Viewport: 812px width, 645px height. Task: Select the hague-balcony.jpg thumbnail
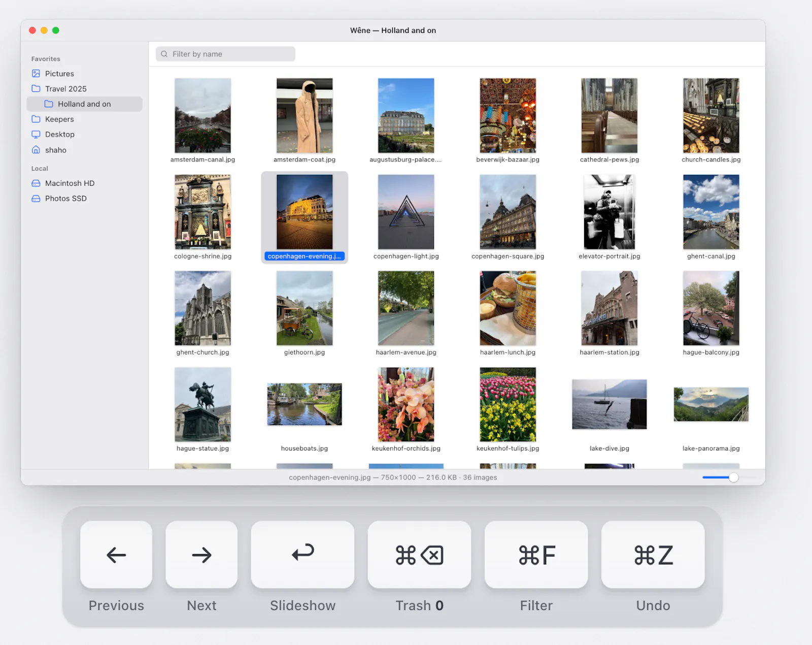point(711,308)
